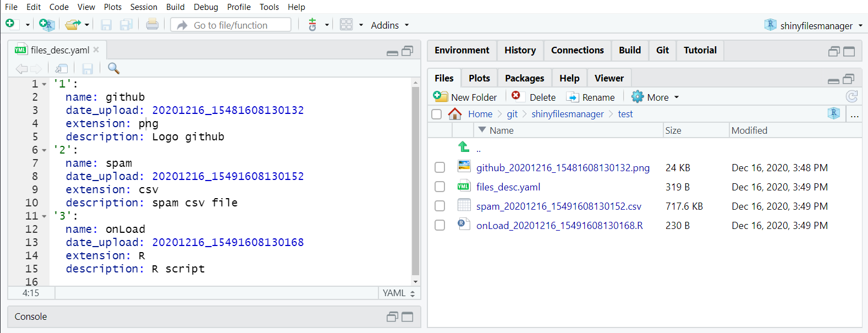Screen dimensions: 868x333
Task: Click the New File icon in toolbar
Action: coord(10,24)
